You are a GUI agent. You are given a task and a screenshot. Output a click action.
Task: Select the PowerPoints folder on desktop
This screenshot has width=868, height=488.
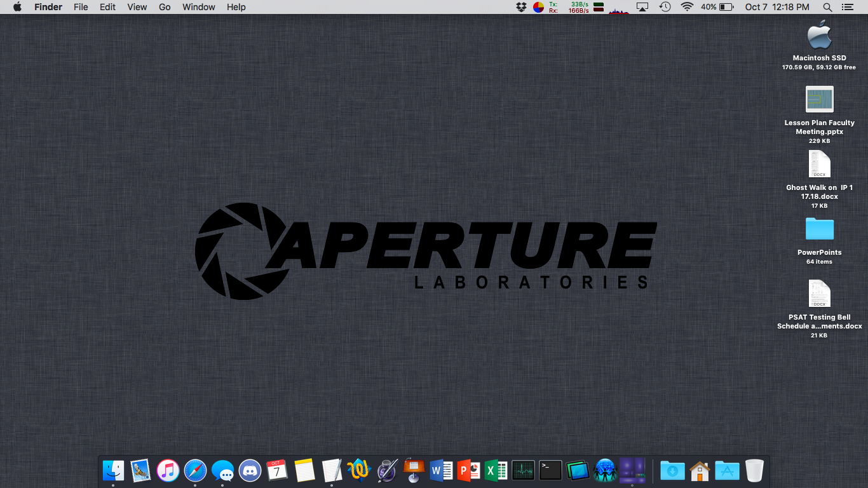click(x=819, y=229)
